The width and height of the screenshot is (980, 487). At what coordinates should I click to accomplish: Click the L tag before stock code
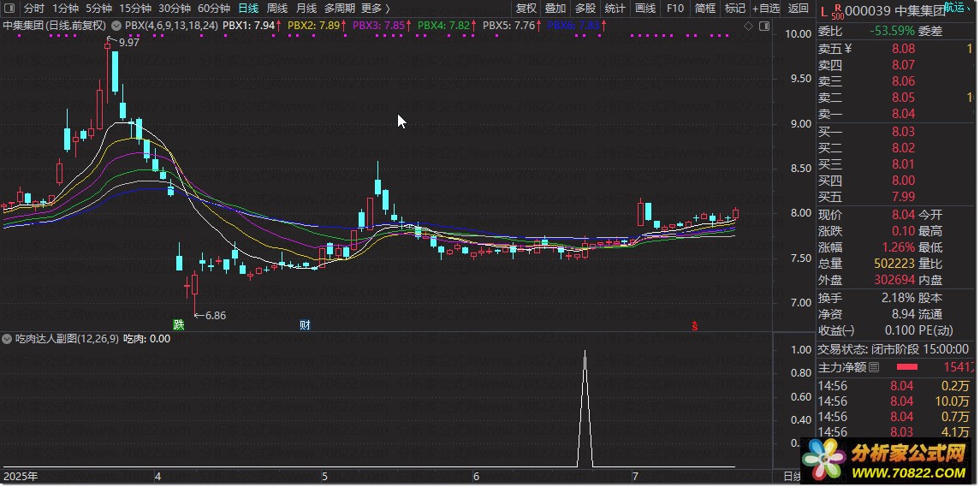[824, 10]
